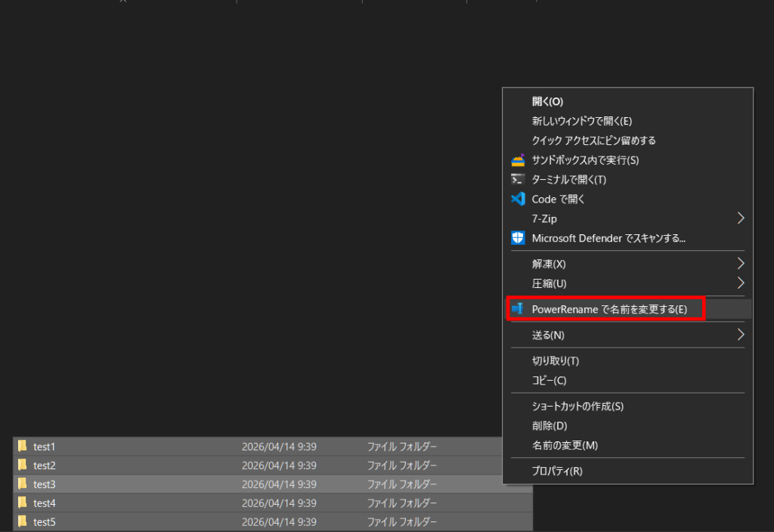The width and height of the screenshot is (774, 532).
Task: Click the PowerRename icon
Action: (518, 309)
